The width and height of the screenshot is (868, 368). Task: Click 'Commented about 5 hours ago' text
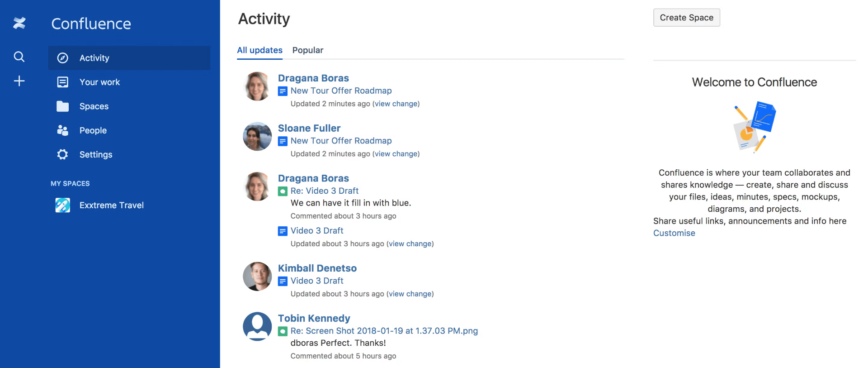[x=343, y=356]
